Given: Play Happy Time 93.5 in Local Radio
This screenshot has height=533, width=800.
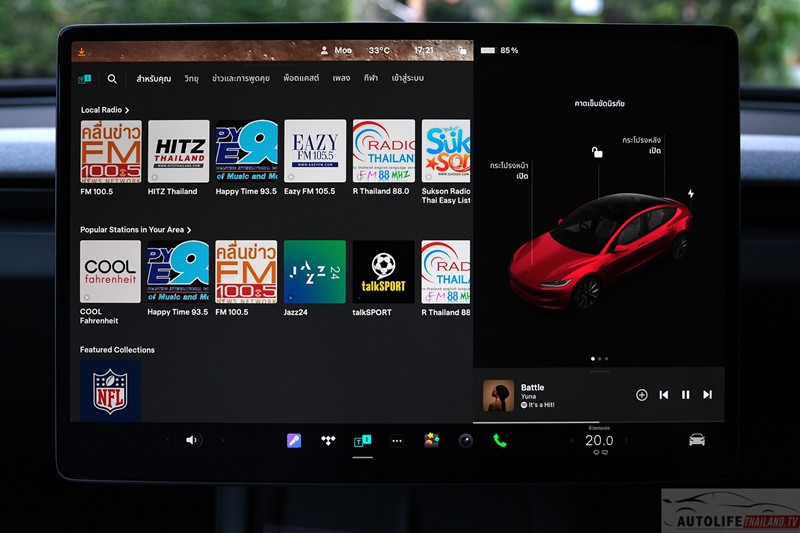Looking at the screenshot, I should tap(246, 151).
